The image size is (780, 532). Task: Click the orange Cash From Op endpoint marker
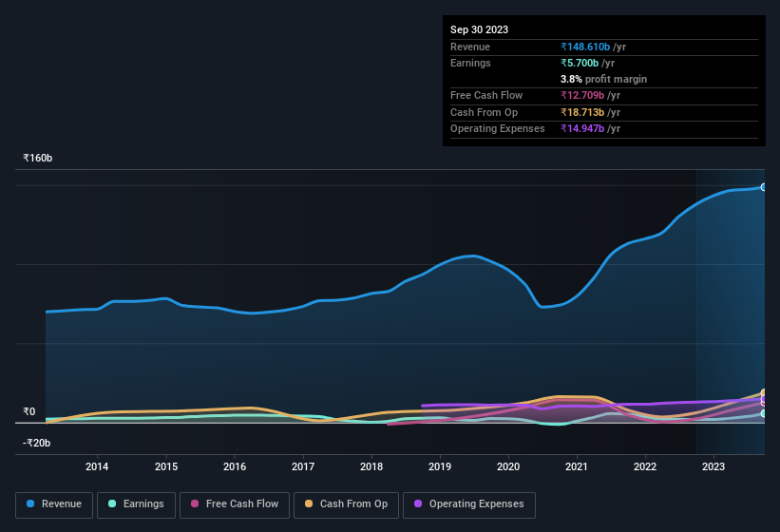[x=764, y=393]
